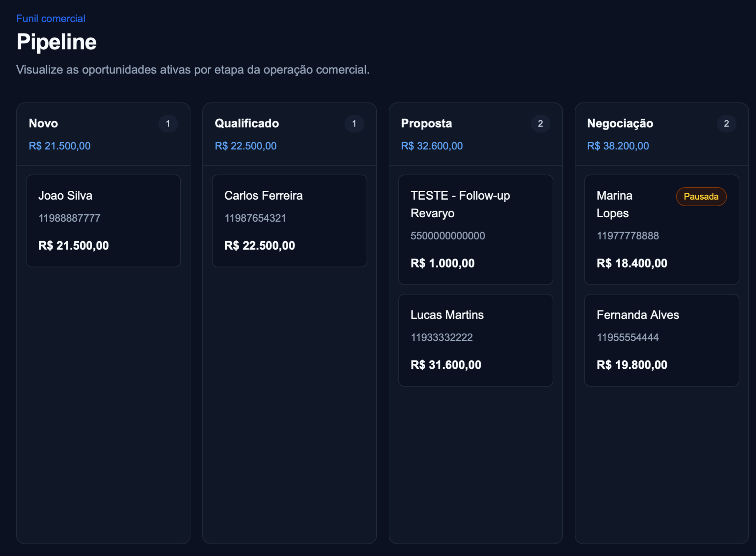Open the Marina Lopes card

tap(662, 229)
